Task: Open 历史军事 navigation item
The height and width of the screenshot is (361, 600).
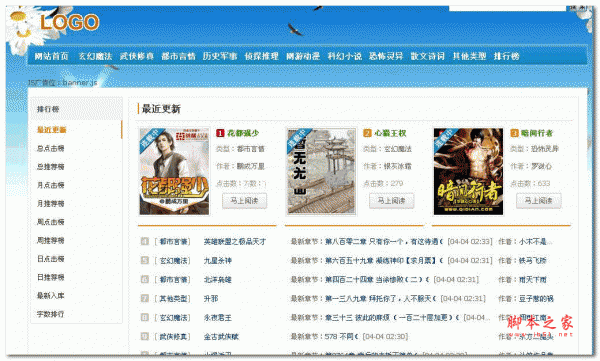Action: tap(220, 56)
